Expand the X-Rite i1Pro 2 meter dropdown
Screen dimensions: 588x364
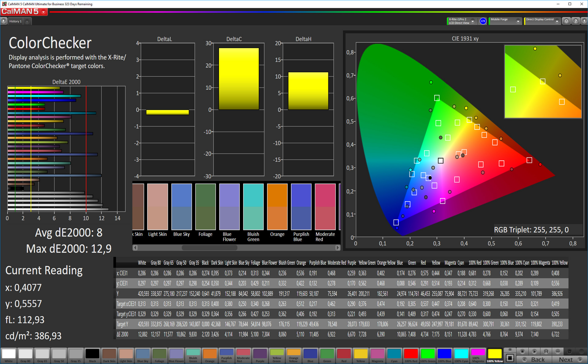point(473,21)
